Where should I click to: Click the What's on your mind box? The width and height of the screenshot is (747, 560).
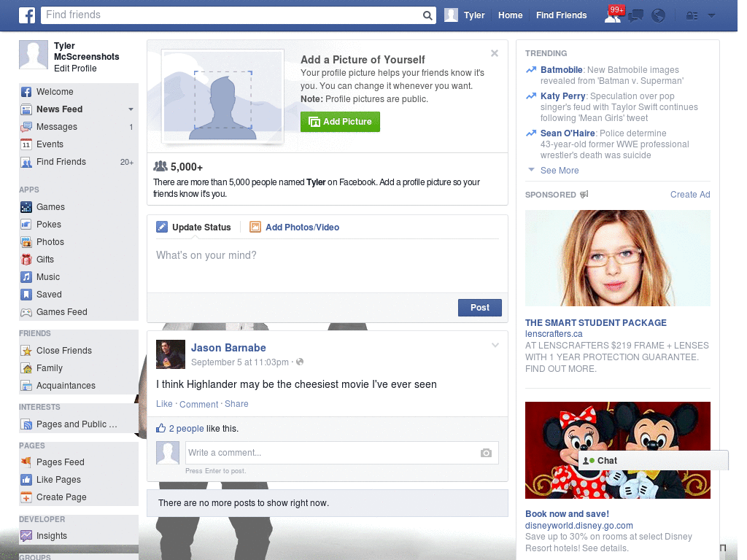tap(328, 267)
